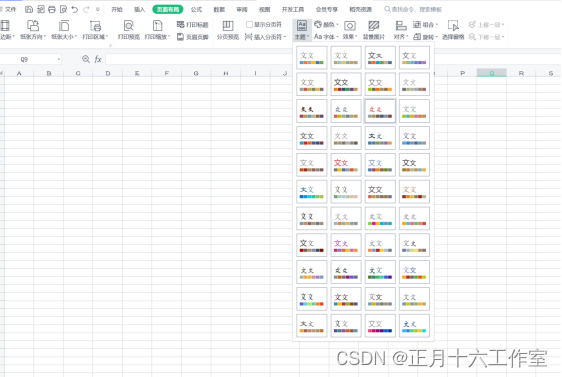Select the last theme with bold blue 文文

point(414,326)
